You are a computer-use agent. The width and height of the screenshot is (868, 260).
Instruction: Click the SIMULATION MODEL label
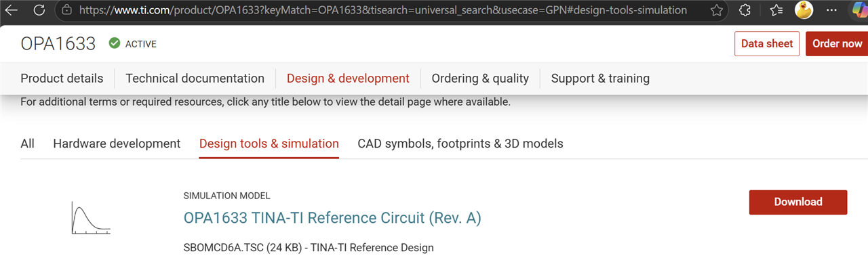(226, 196)
